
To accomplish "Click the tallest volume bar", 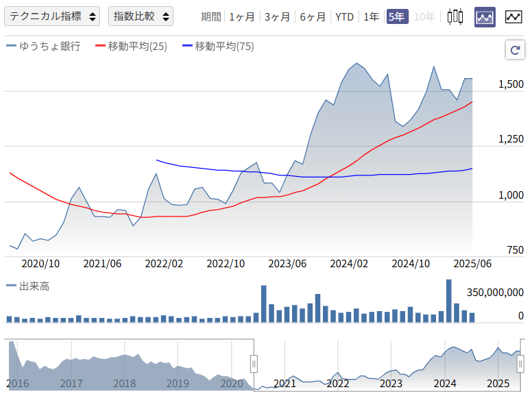I will pos(449,300).
